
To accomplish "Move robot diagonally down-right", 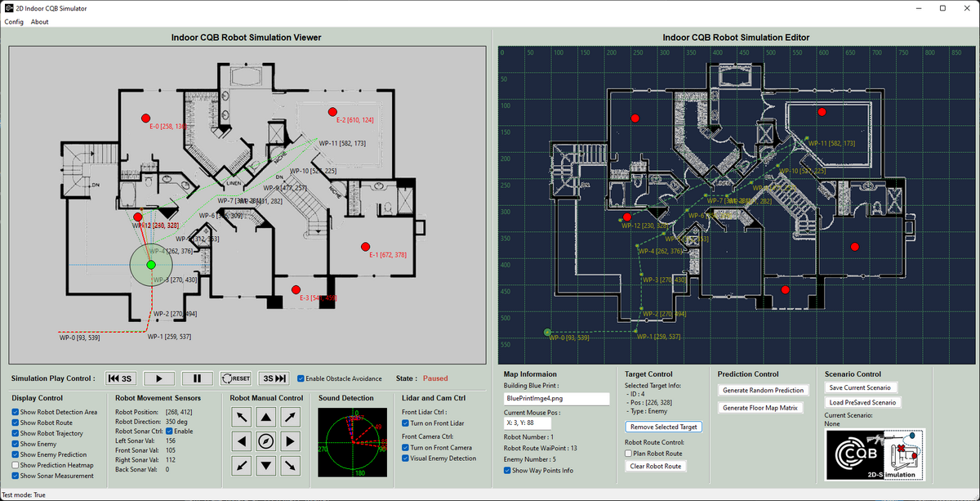I will pyautogui.click(x=290, y=466).
